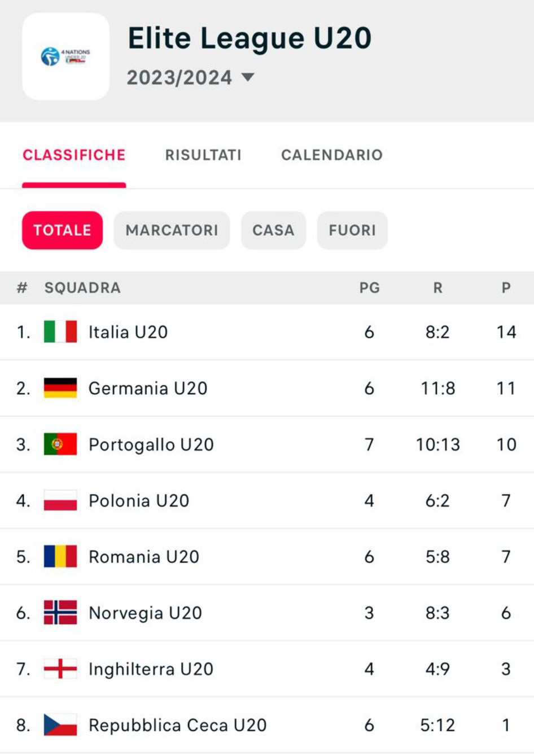Viewport: 534px width, 756px height.
Task: Click the Italy flag icon
Action: (60, 332)
